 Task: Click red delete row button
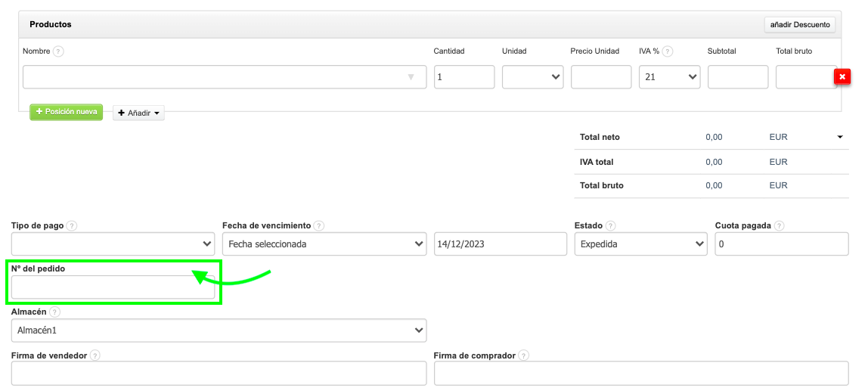point(842,76)
